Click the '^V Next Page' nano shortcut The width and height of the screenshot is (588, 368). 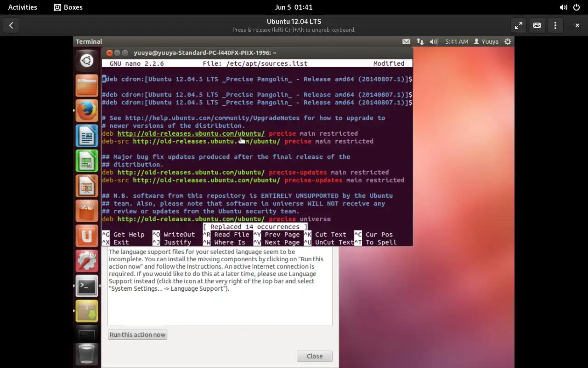point(277,242)
